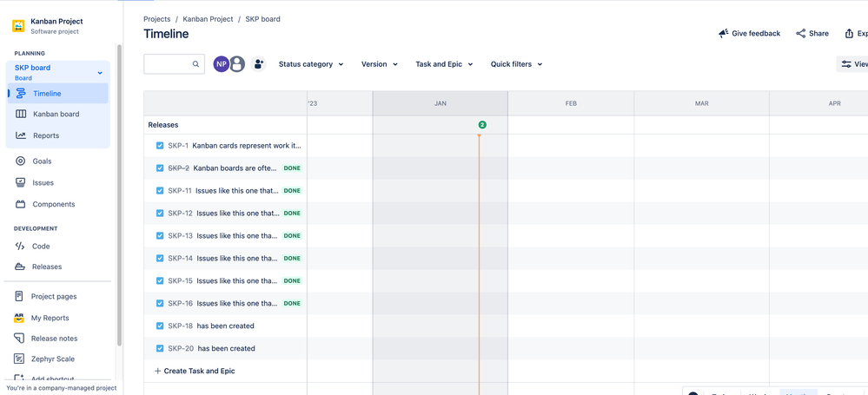Click the Export icon button
This screenshot has height=395, width=868.
(x=849, y=34)
